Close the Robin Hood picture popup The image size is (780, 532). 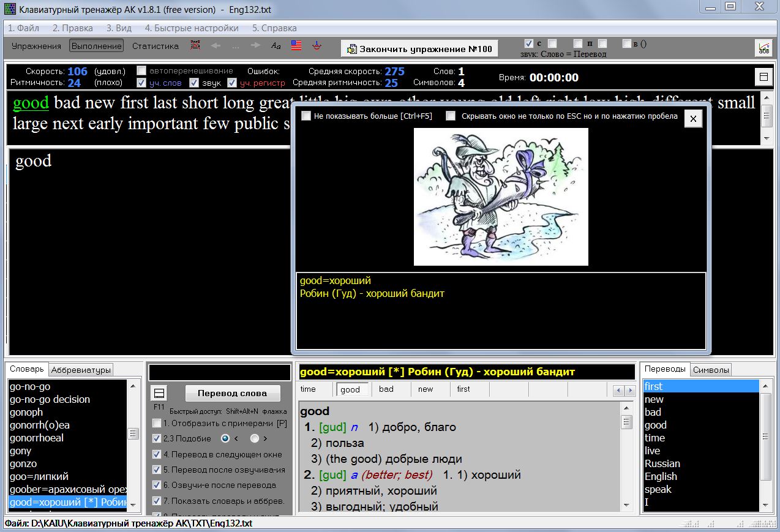(692, 119)
